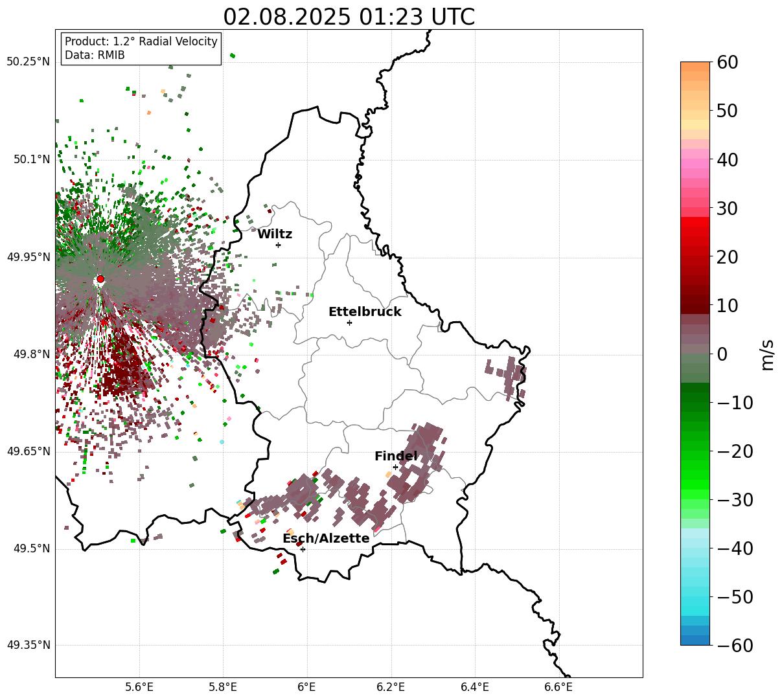Click the 5.8°E longitude label
Viewport: 782px width, 700px height.
223,687
